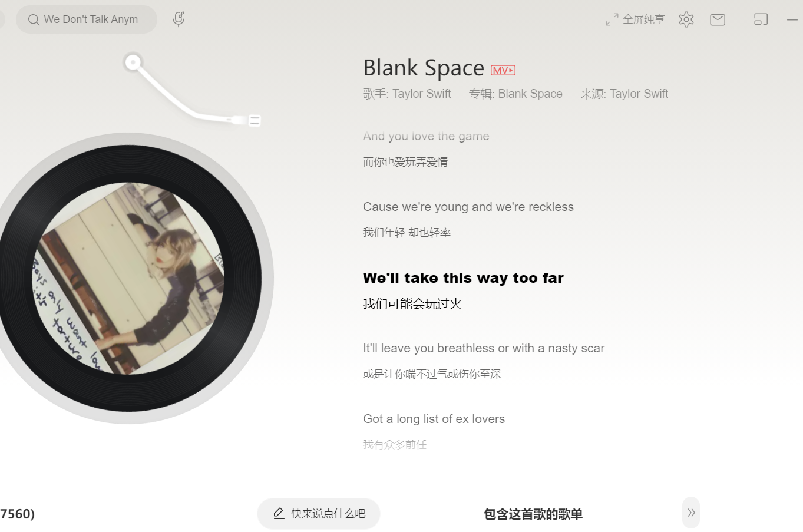
Task: Click the search magnifier icon
Action: [x=34, y=20]
